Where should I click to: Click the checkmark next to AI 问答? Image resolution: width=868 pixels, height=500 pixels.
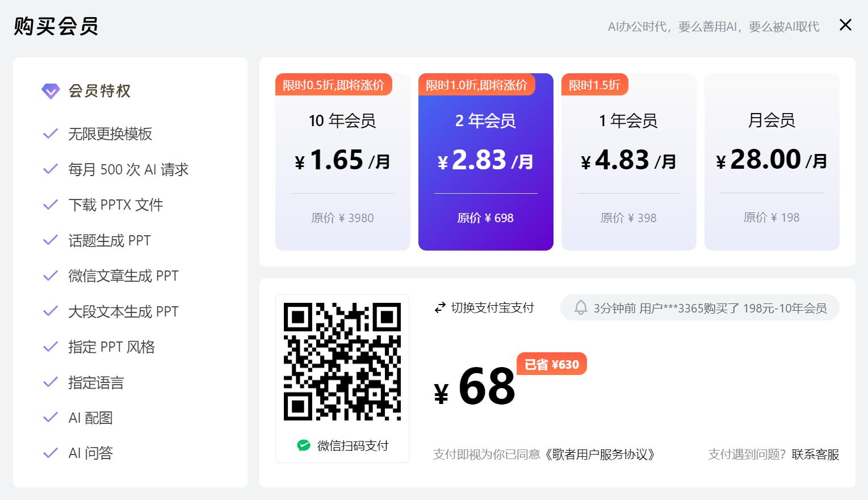pos(51,453)
